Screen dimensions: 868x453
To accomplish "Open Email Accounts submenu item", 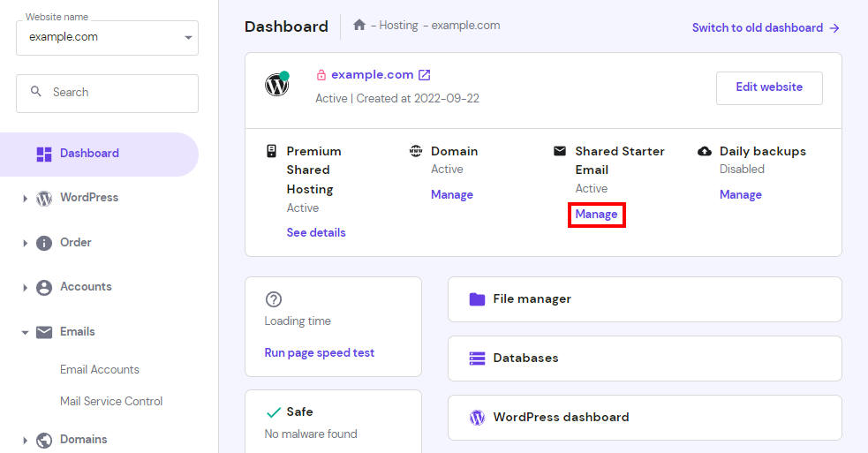I will coord(100,369).
